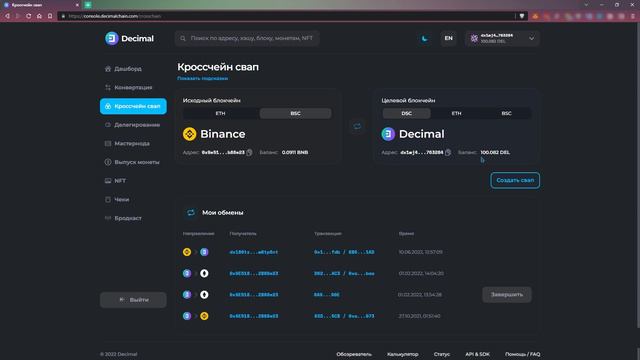Click the refresh icon next to Мои обмены
640x360 pixels.
click(191, 213)
